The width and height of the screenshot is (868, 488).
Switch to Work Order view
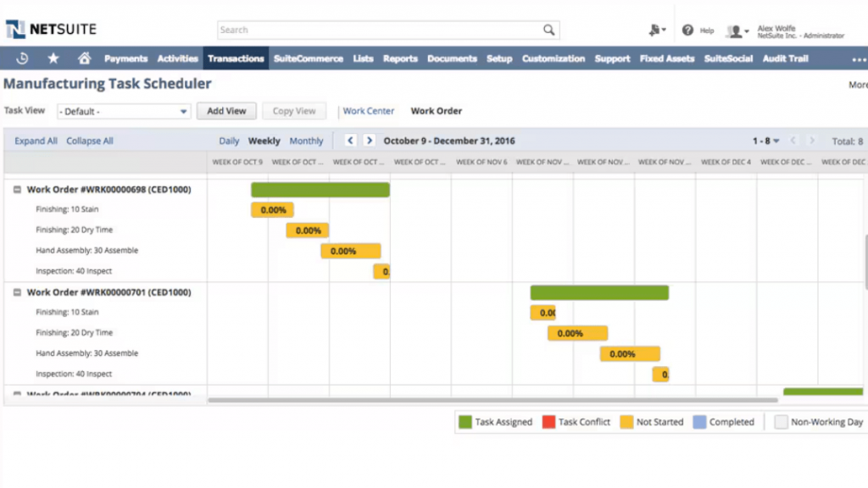pos(437,111)
